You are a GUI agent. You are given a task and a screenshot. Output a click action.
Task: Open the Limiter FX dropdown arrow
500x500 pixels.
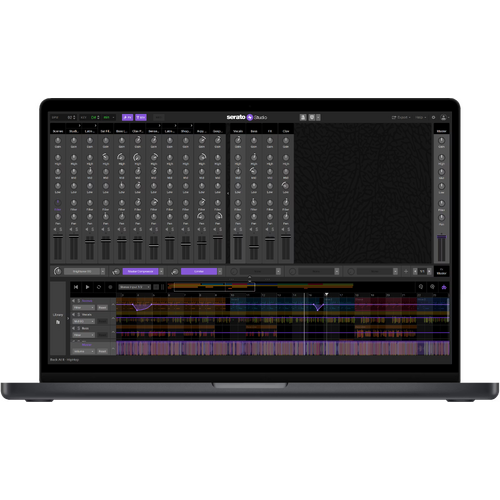(x=220, y=271)
